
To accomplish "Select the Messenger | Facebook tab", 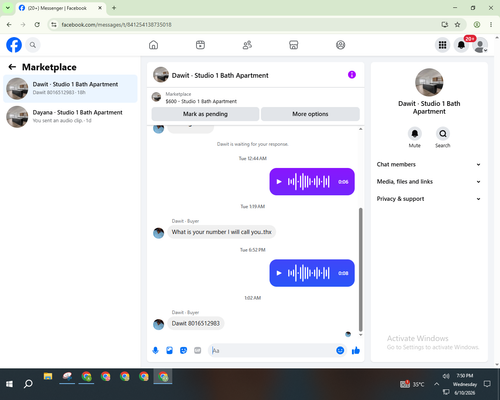I will tap(60, 8).
